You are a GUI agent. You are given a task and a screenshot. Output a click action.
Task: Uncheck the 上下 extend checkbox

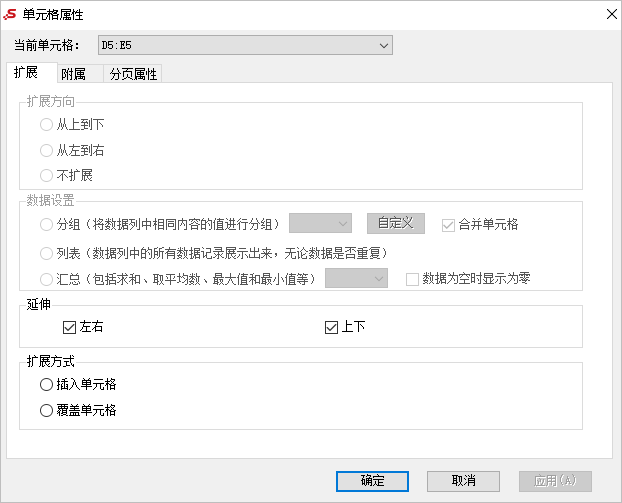pos(331,327)
